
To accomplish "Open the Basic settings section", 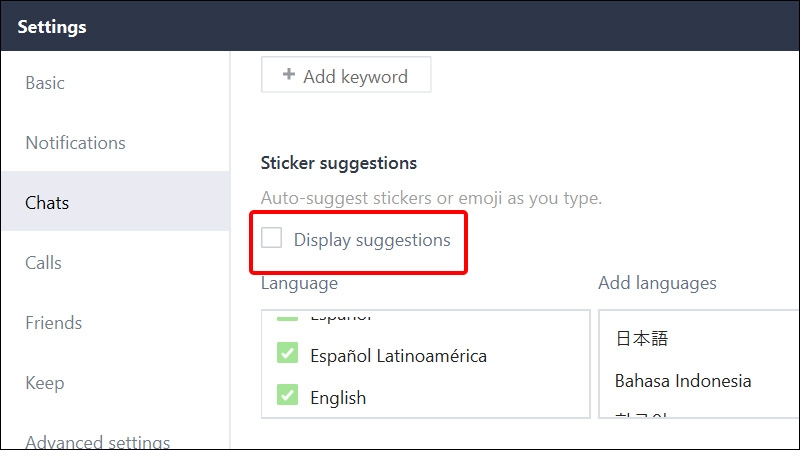I will (45, 83).
